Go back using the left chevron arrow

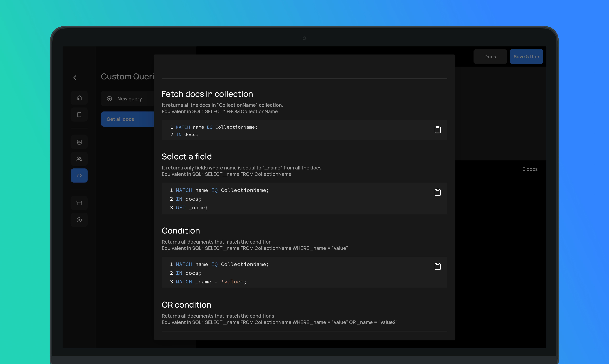[75, 78]
